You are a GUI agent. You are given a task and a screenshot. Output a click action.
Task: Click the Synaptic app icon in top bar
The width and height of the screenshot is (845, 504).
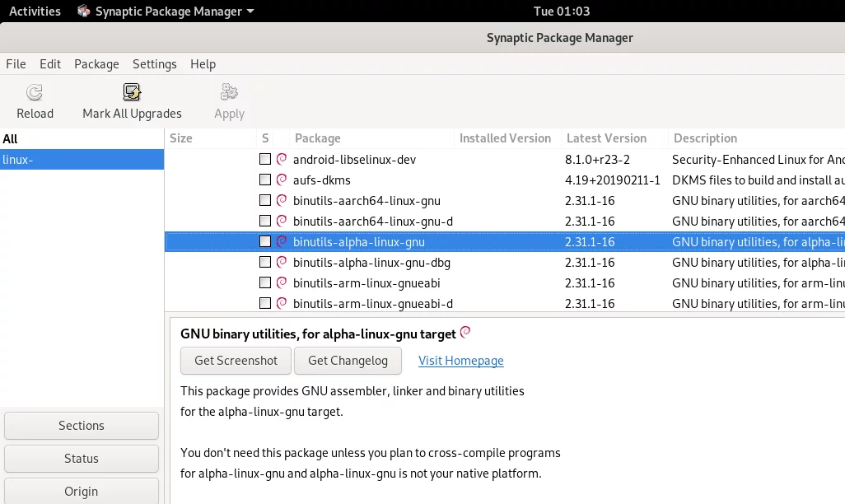pos(83,11)
